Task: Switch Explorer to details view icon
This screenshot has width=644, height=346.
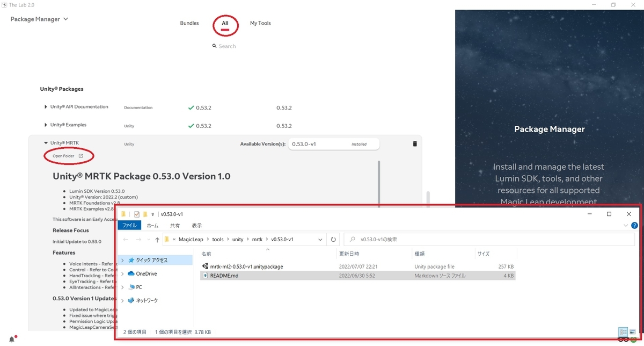Action: coord(623,332)
